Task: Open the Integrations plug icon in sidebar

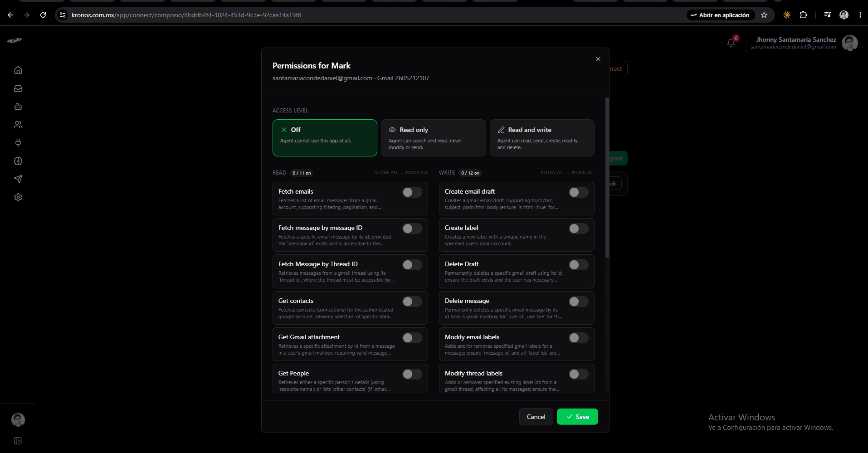Action: click(18, 143)
